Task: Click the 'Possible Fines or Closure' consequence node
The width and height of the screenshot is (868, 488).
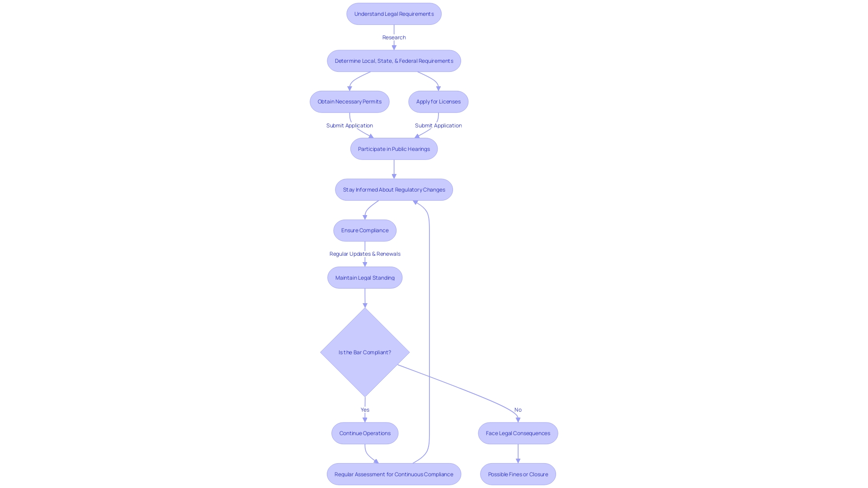Action: click(x=518, y=474)
